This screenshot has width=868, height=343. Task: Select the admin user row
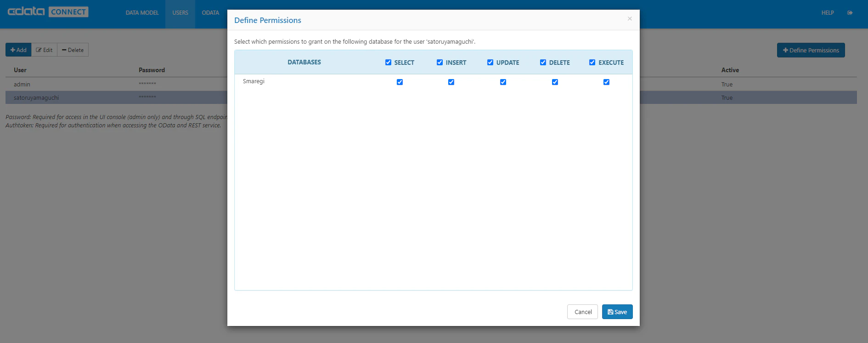click(116, 84)
